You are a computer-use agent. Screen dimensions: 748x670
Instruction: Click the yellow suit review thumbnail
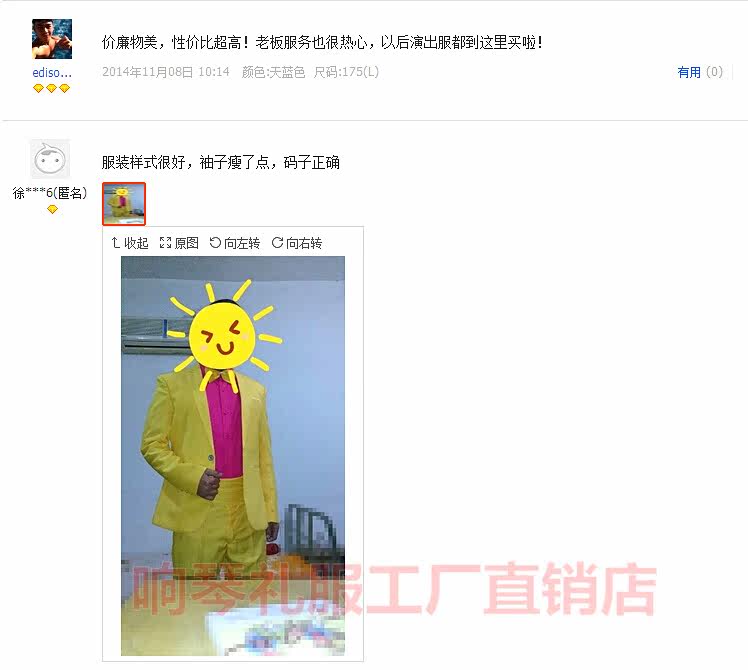pyautogui.click(x=124, y=204)
